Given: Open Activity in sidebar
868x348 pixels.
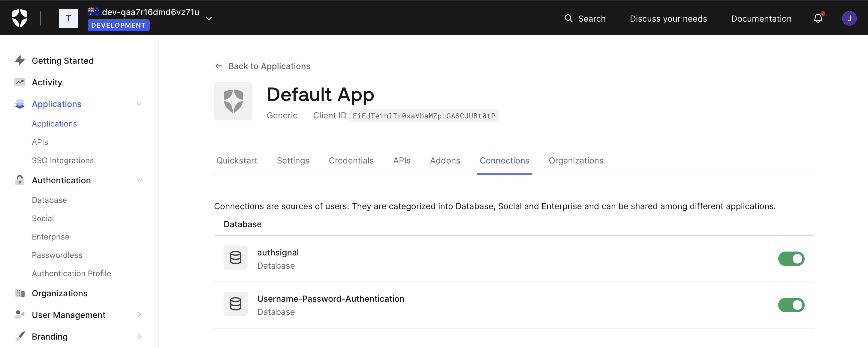Looking at the screenshot, I should click(x=47, y=82).
